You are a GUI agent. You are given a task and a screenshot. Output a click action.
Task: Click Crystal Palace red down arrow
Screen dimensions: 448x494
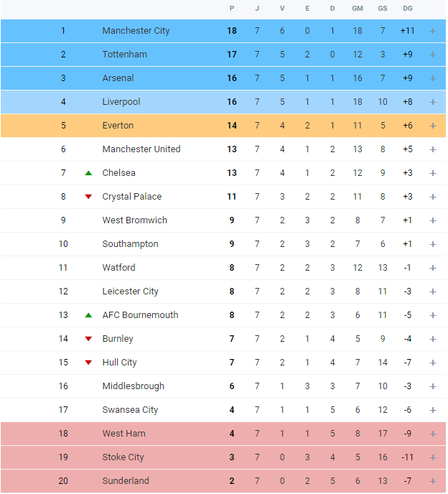(88, 197)
